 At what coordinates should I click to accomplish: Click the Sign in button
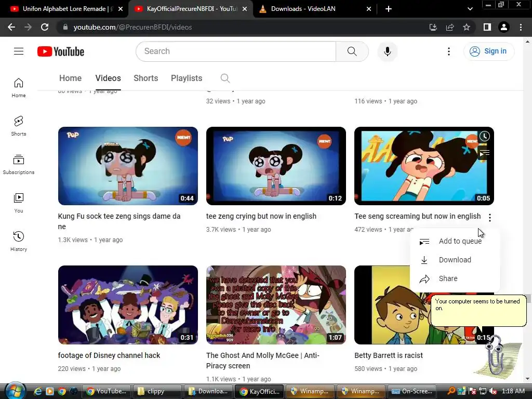488,51
